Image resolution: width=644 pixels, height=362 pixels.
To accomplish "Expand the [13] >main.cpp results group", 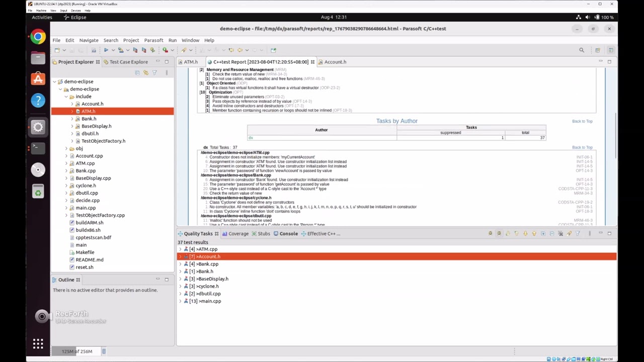I will (180, 301).
